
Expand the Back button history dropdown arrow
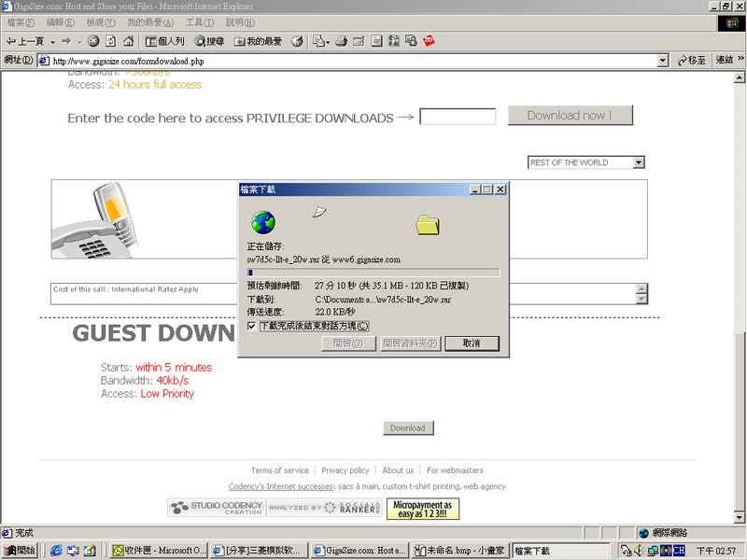coord(53,41)
